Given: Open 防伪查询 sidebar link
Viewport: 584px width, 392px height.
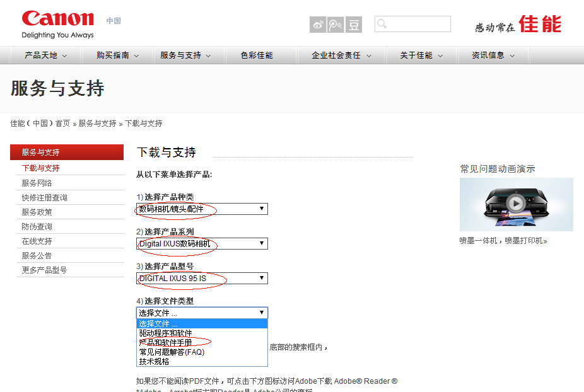Looking at the screenshot, I should (37, 226).
